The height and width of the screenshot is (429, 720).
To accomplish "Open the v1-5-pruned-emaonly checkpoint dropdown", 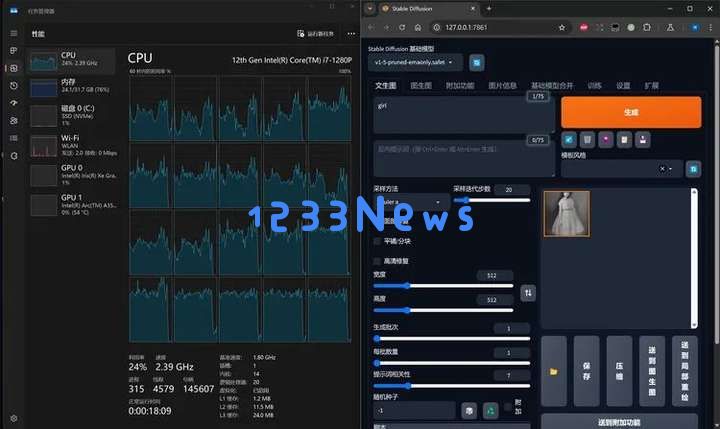I will (x=415, y=62).
